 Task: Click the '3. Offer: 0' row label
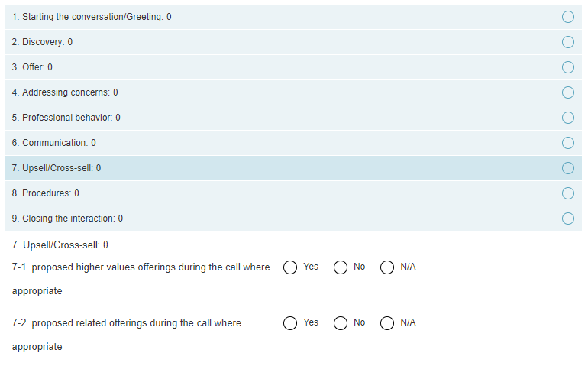point(32,67)
